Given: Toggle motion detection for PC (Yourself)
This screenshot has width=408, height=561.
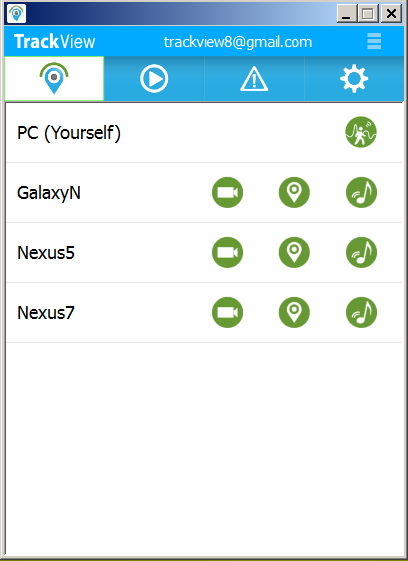Looking at the screenshot, I should [x=361, y=132].
